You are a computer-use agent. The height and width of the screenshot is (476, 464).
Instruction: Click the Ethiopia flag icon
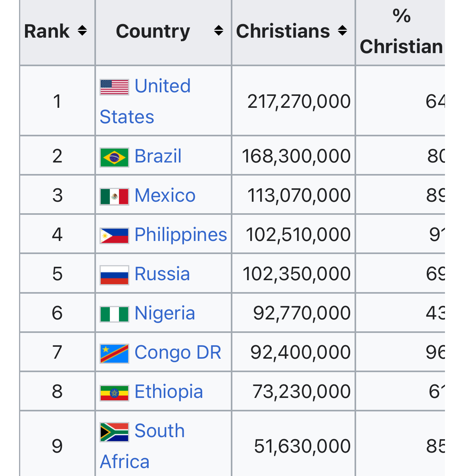click(114, 392)
